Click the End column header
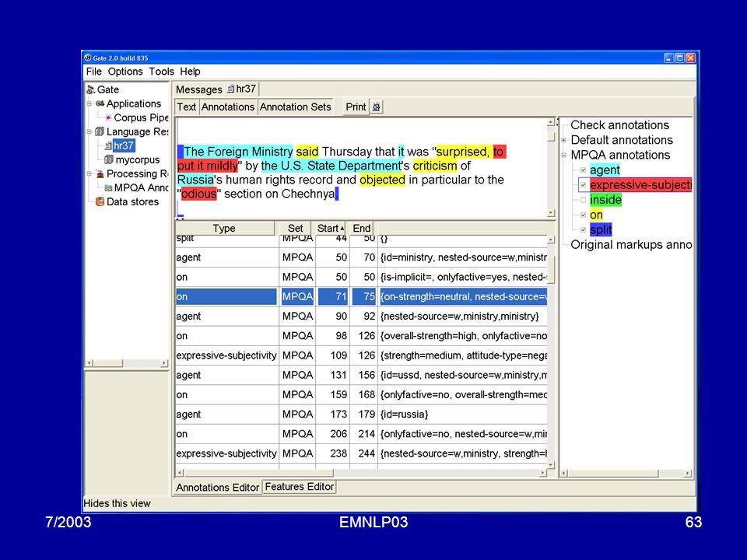This screenshot has height=560, width=747. pyautogui.click(x=362, y=228)
